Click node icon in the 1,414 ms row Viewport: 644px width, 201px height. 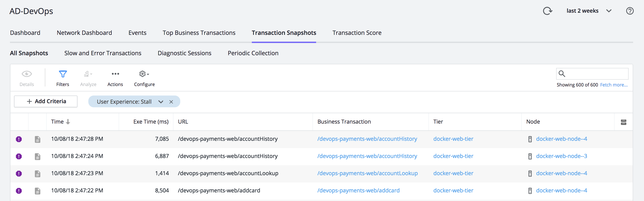click(530, 174)
